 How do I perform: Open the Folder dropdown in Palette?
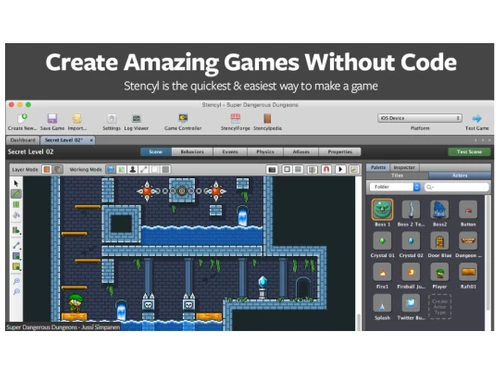coord(395,187)
